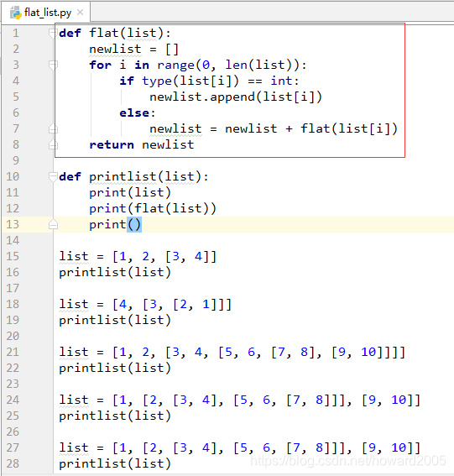The width and height of the screenshot is (454, 476).
Task: Click the 'for i in range(0, len(list)):' line
Action: (x=198, y=65)
